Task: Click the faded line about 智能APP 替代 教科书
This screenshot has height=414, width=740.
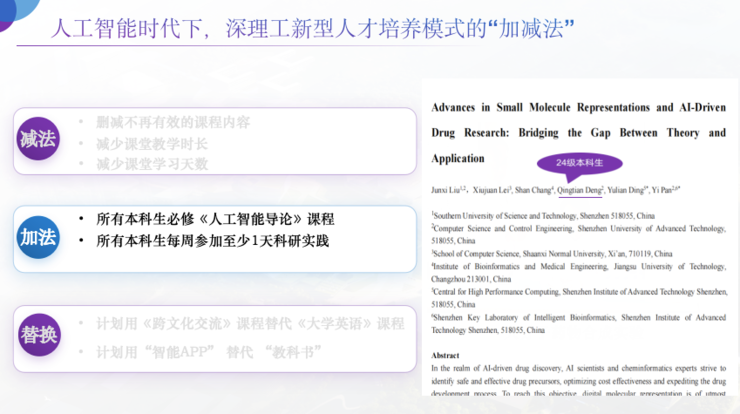Action: tap(209, 352)
